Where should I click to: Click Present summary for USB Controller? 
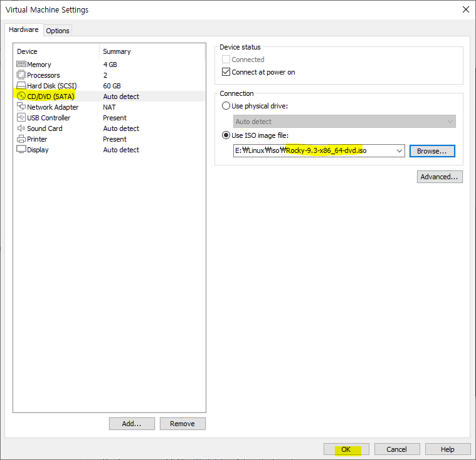tap(115, 118)
